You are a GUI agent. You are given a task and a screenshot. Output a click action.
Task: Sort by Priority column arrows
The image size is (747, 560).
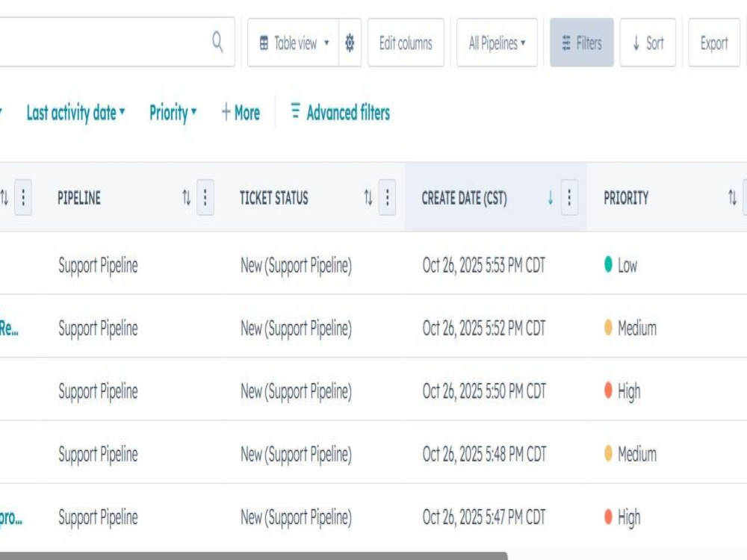coord(732,197)
